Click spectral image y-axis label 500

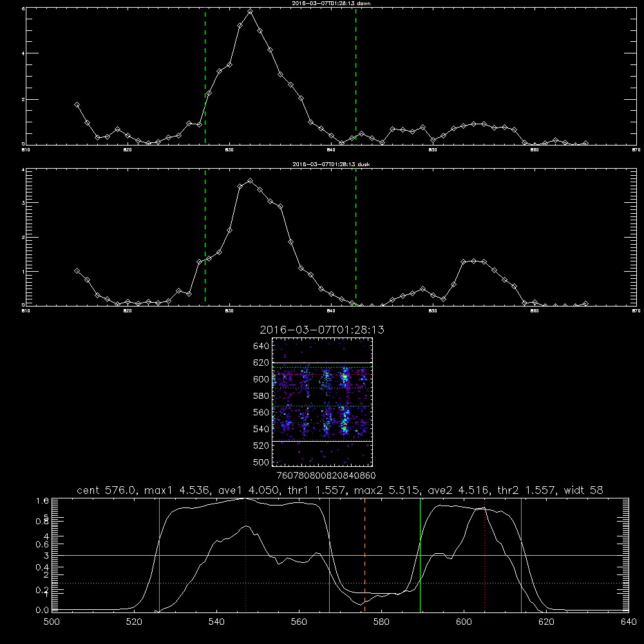261,462
